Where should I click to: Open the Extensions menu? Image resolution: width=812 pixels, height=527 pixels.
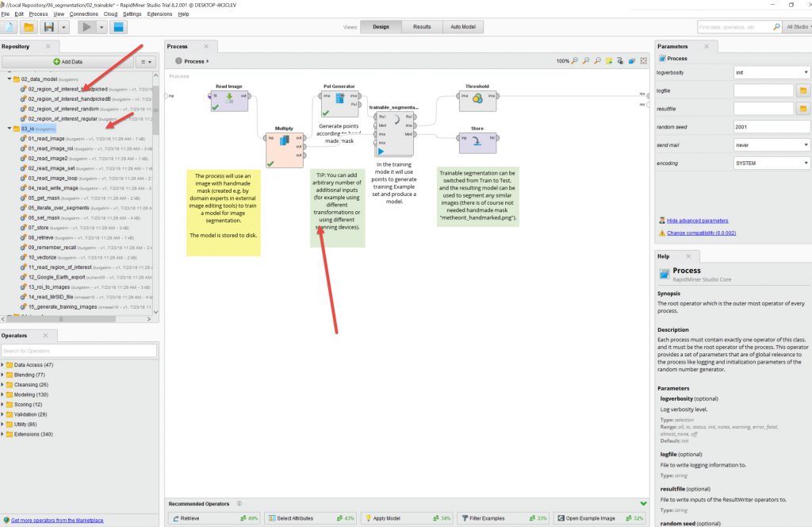(x=159, y=14)
